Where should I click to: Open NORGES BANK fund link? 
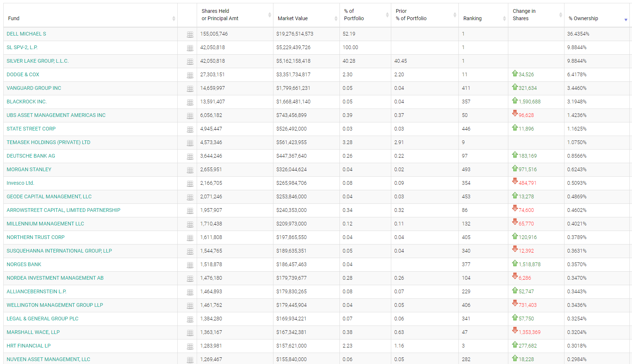(24, 264)
